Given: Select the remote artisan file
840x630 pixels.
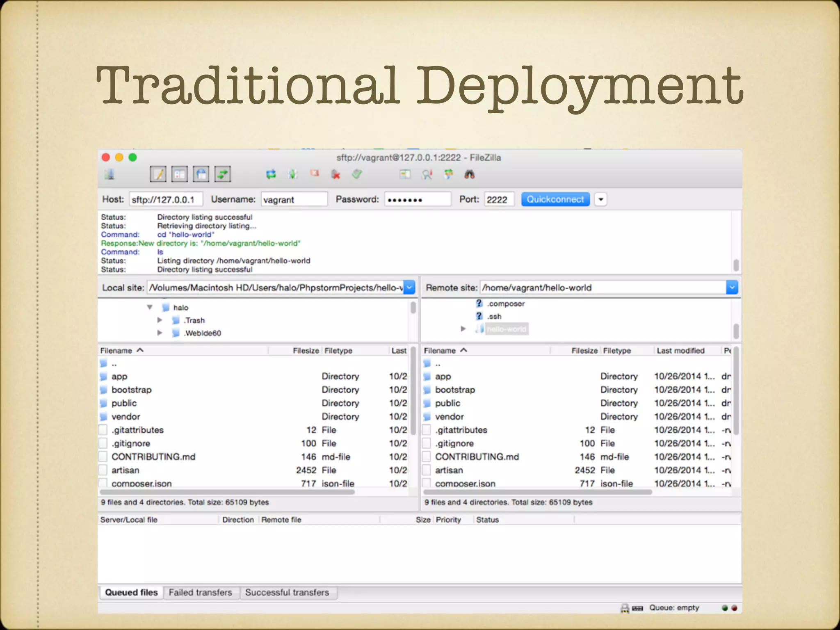Looking at the screenshot, I should [577, 470].
